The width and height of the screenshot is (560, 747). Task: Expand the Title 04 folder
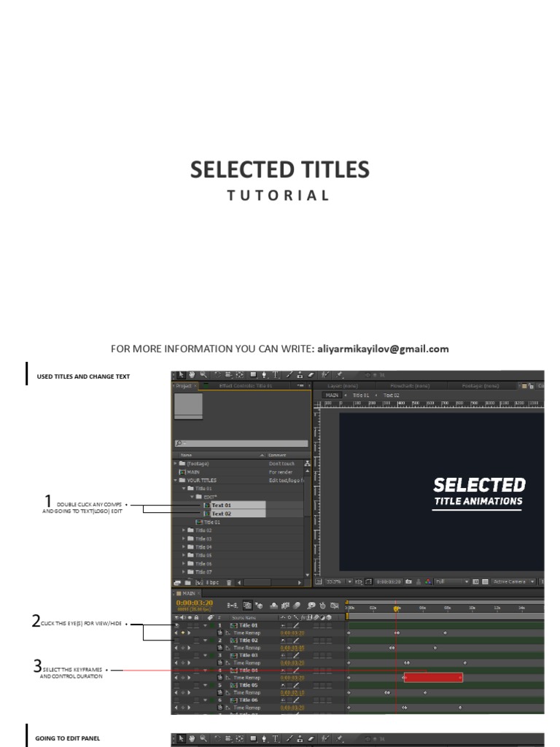[184, 547]
